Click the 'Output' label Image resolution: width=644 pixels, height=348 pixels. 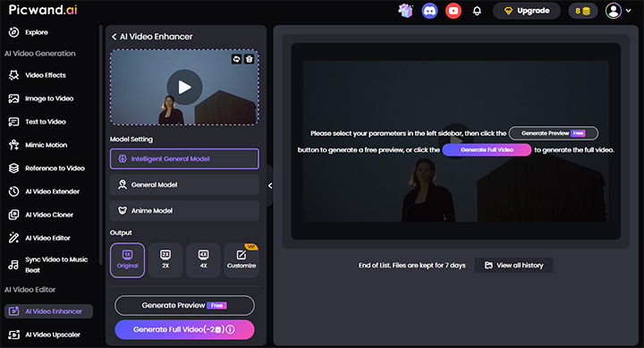point(121,233)
